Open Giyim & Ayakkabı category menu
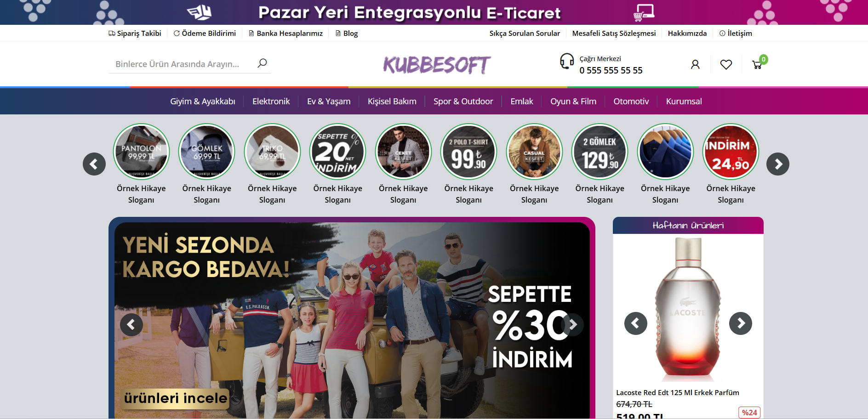Viewport: 868px width, 419px height. (x=203, y=102)
